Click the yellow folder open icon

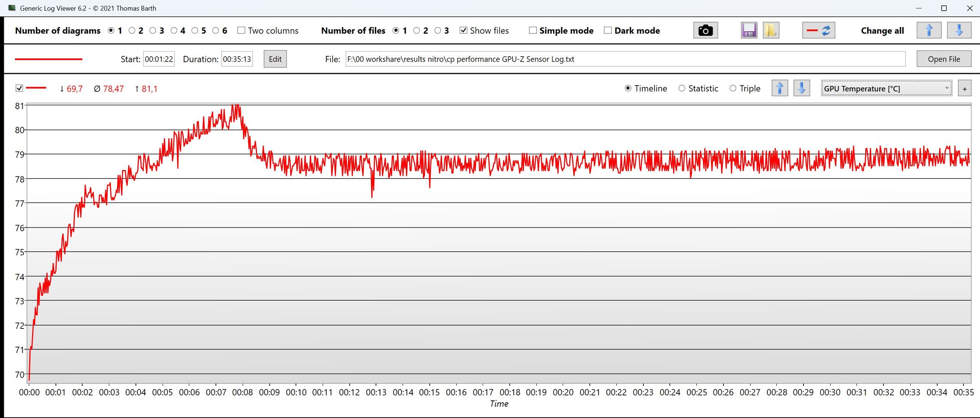tap(771, 31)
